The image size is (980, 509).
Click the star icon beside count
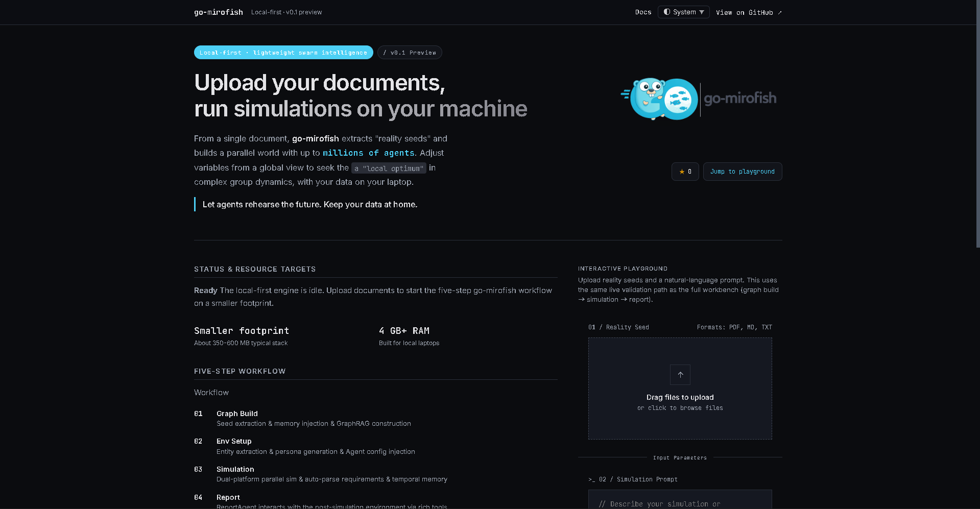[681, 172]
